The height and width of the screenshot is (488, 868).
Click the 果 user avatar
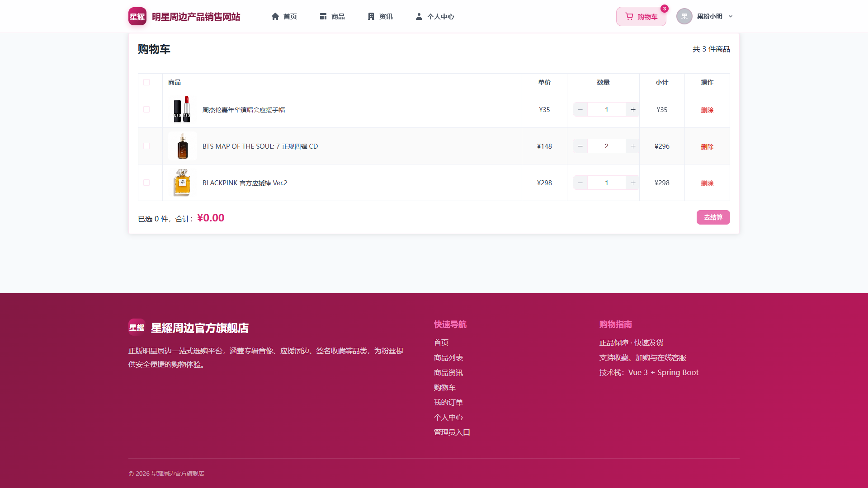684,16
